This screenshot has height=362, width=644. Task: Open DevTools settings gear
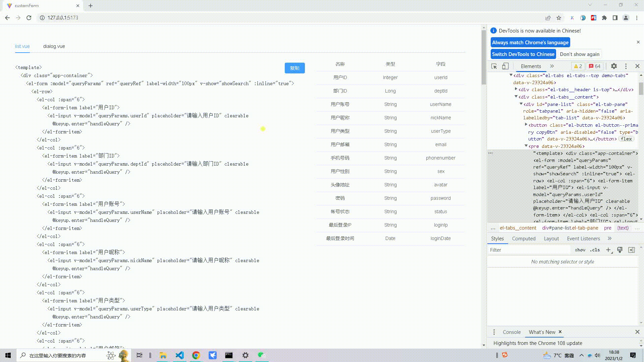614,66
